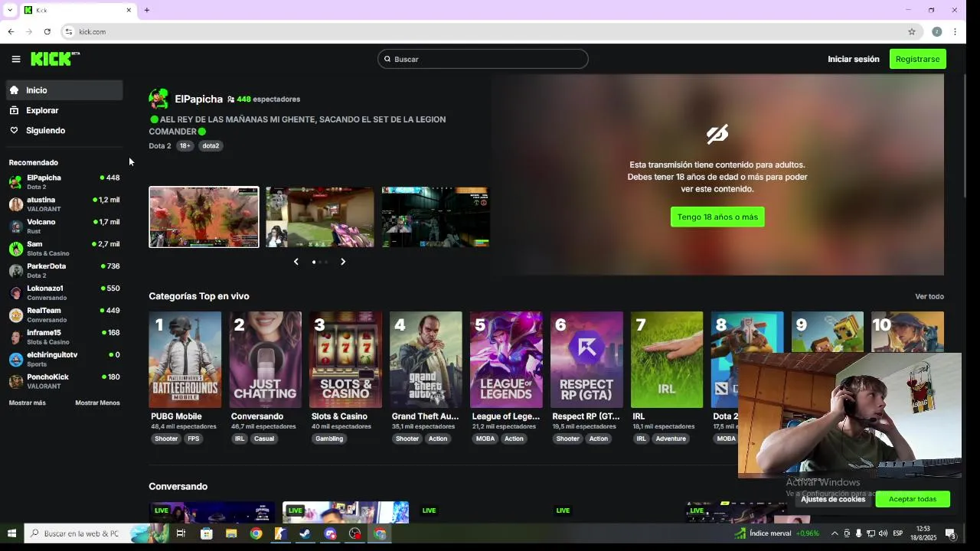
Task: Open PUBG Mobile category card
Action: tap(185, 360)
